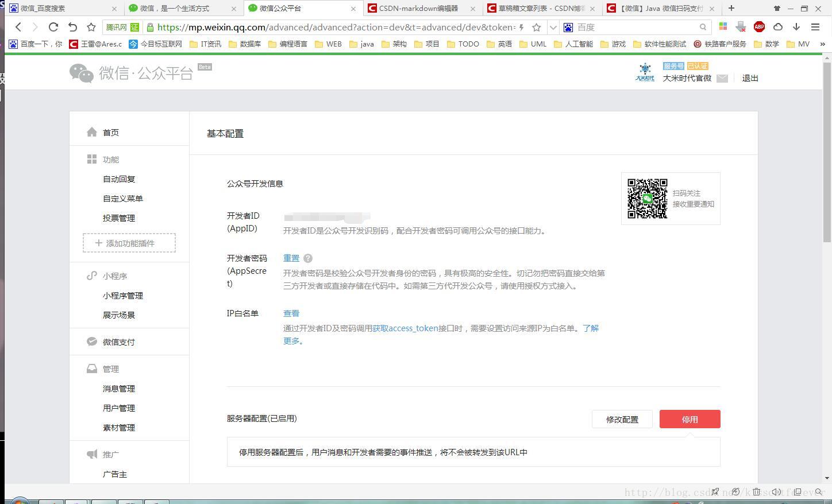832x504 pixels.
Task: Open a new browser tab with plus
Action: (x=731, y=8)
